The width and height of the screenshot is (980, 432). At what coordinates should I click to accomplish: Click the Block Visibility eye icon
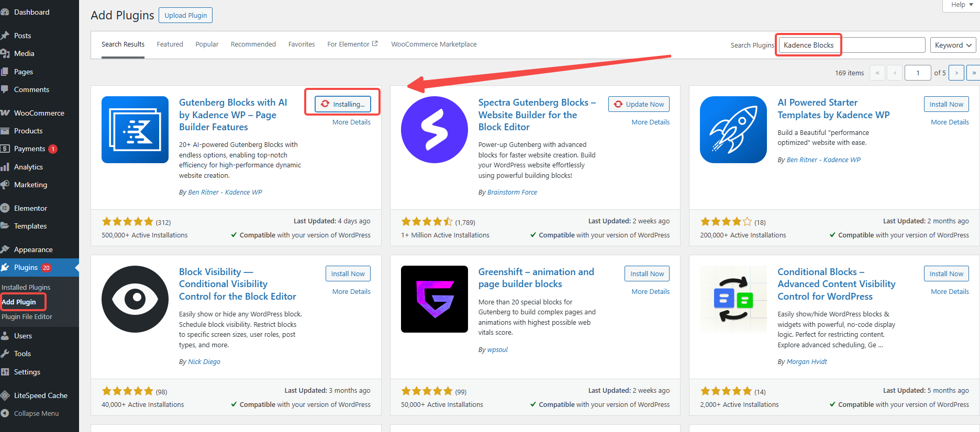[135, 299]
